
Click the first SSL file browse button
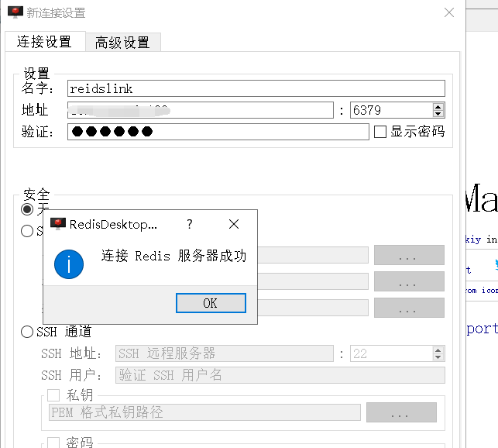tap(409, 255)
